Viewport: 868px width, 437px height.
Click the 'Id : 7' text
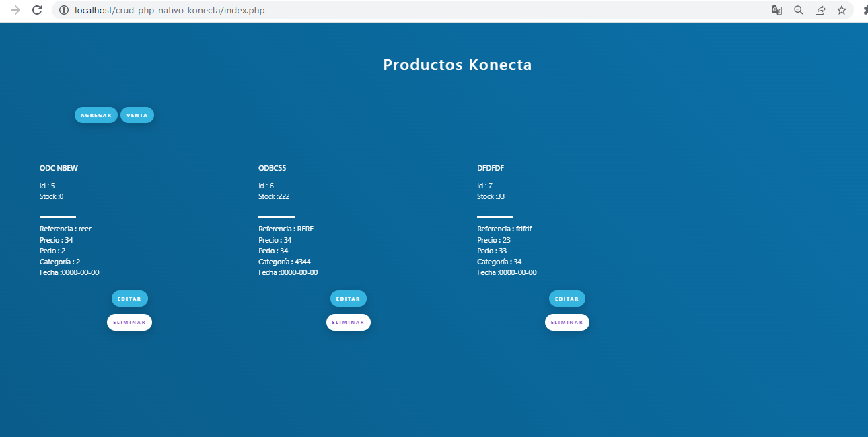[485, 186]
